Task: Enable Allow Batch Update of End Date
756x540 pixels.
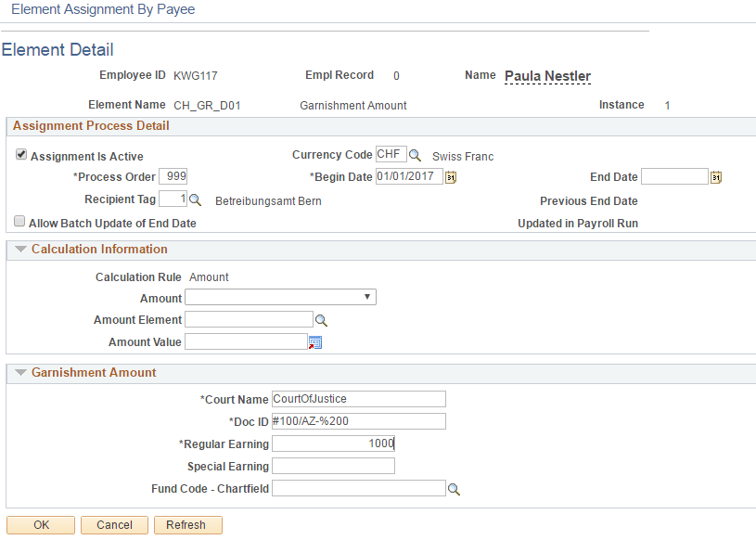Action: click(19, 221)
